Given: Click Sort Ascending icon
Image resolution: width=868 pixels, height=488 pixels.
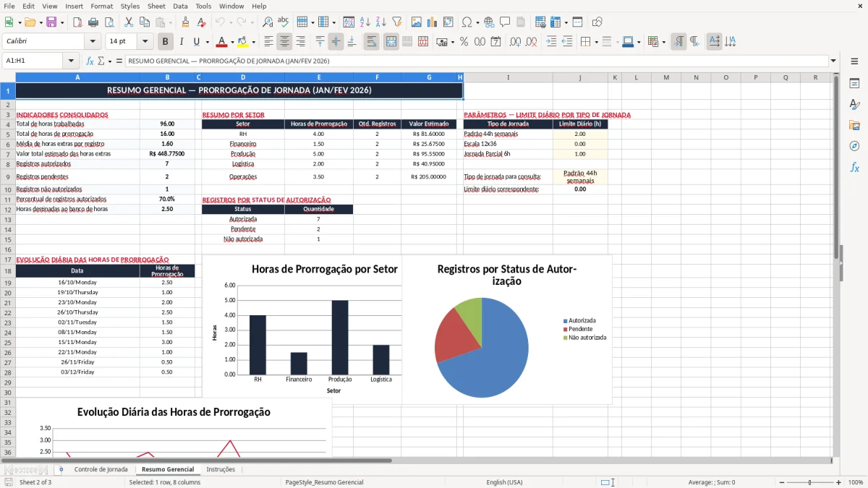Looking at the screenshot, I should (365, 22).
